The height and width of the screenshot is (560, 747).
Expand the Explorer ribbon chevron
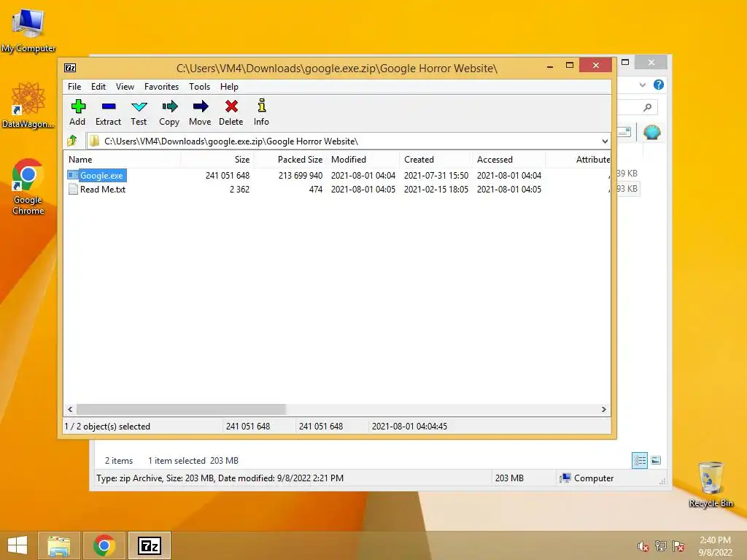(x=643, y=85)
